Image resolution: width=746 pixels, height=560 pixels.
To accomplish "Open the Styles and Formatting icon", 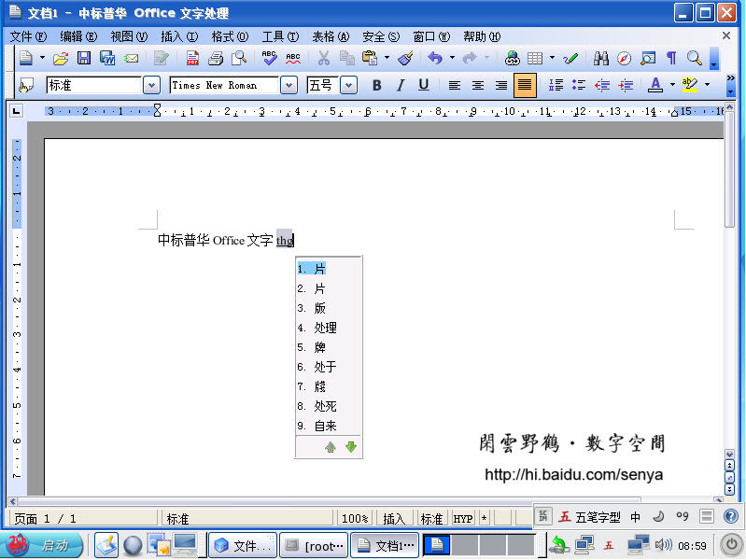I will (x=26, y=86).
